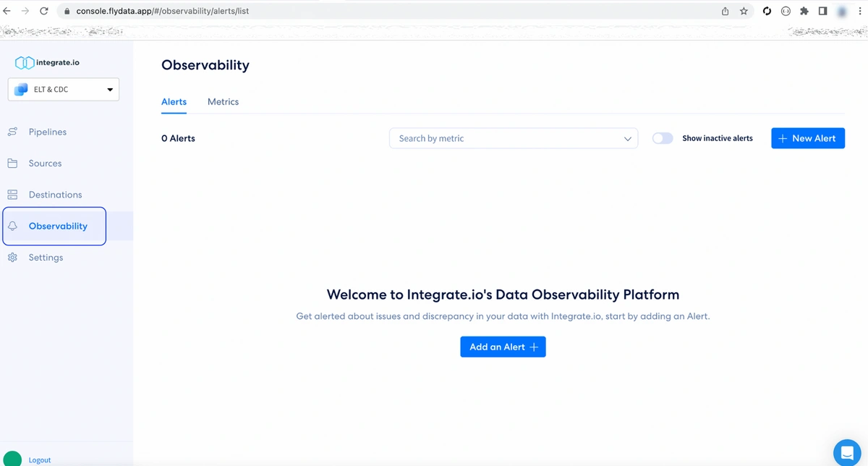Expand the Search by metric chevron
This screenshot has height=466, width=868.
628,139
